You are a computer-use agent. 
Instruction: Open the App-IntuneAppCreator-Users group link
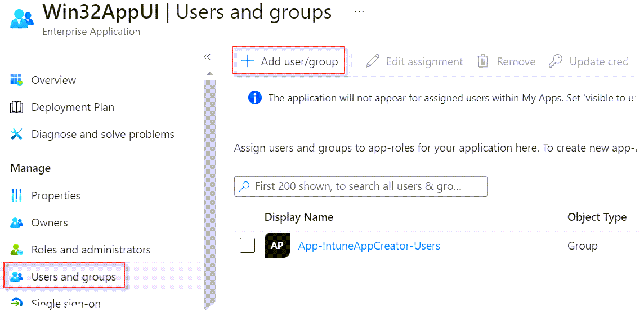coord(369,246)
